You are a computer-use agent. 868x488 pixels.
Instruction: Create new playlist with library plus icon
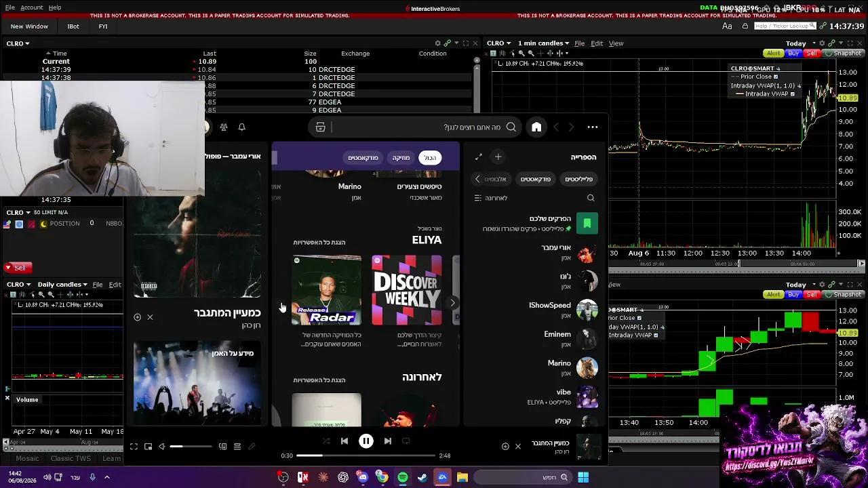pos(498,157)
